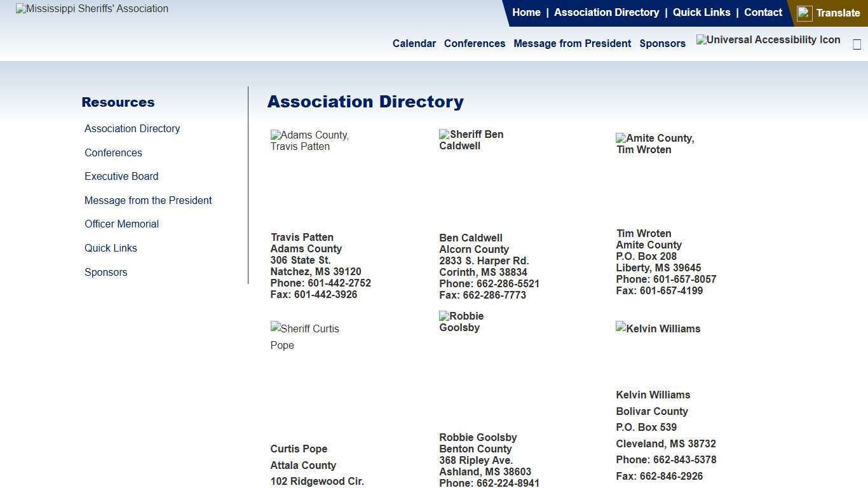Viewport: 868px width, 488px height.
Task: Switch to the Calendar section
Action: point(414,43)
